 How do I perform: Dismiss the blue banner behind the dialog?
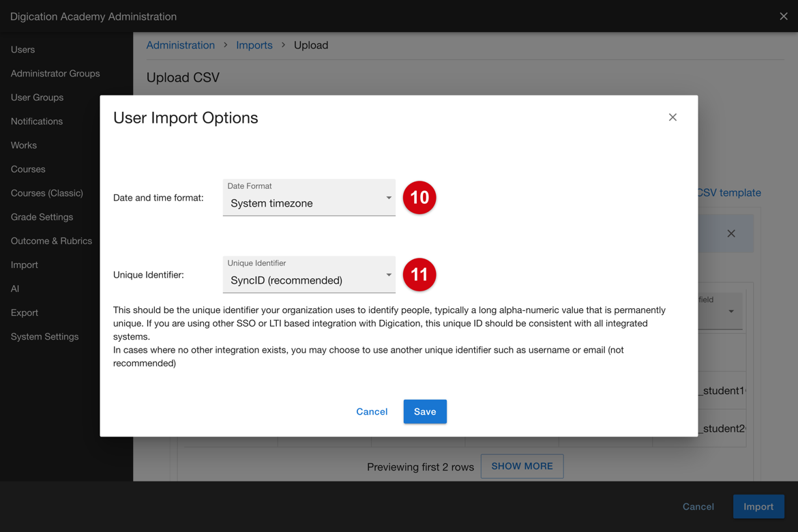click(731, 233)
